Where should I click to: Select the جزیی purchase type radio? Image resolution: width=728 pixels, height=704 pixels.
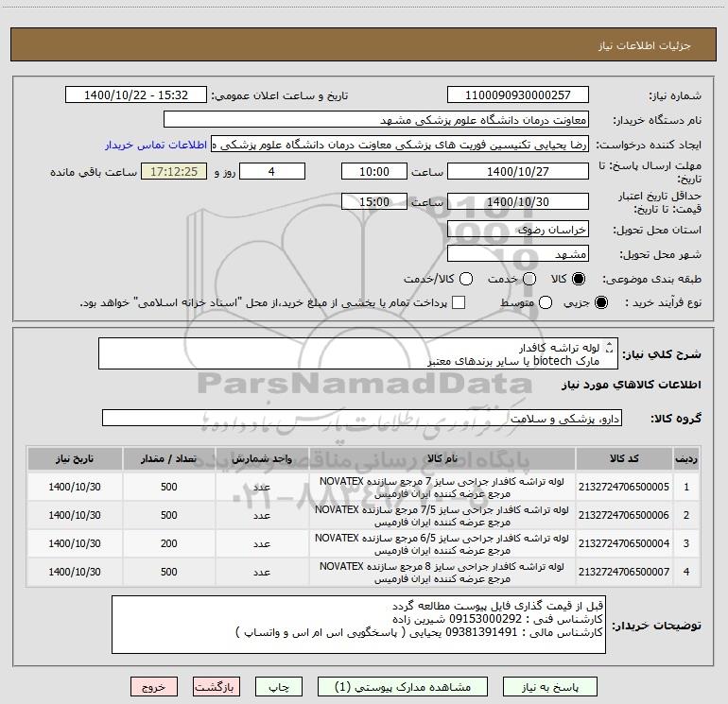(x=600, y=302)
